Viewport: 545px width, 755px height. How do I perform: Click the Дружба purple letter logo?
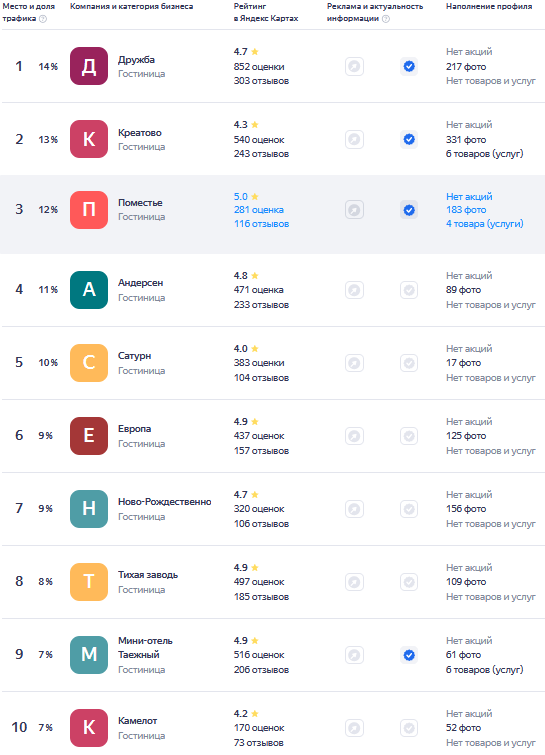tap(89, 66)
